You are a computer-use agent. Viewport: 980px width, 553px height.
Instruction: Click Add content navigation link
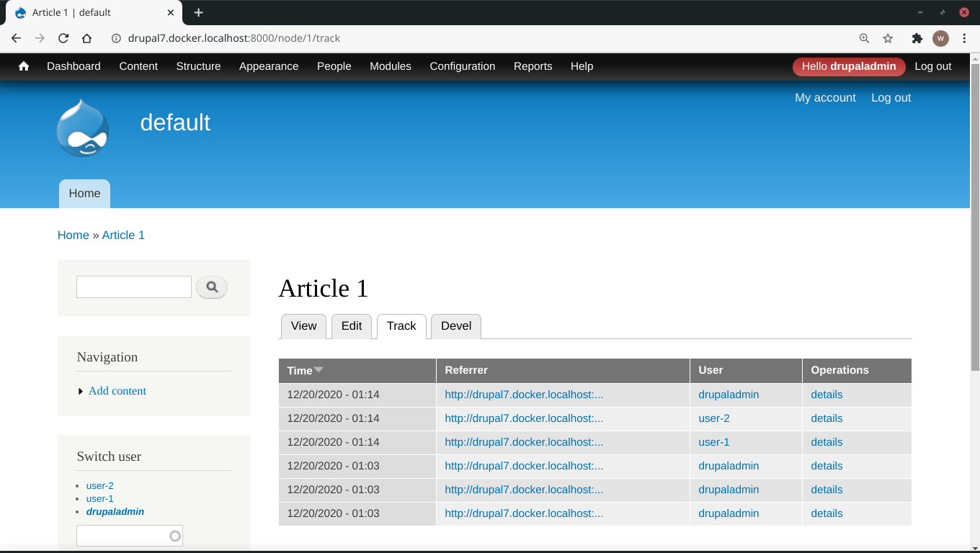pyautogui.click(x=117, y=391)
